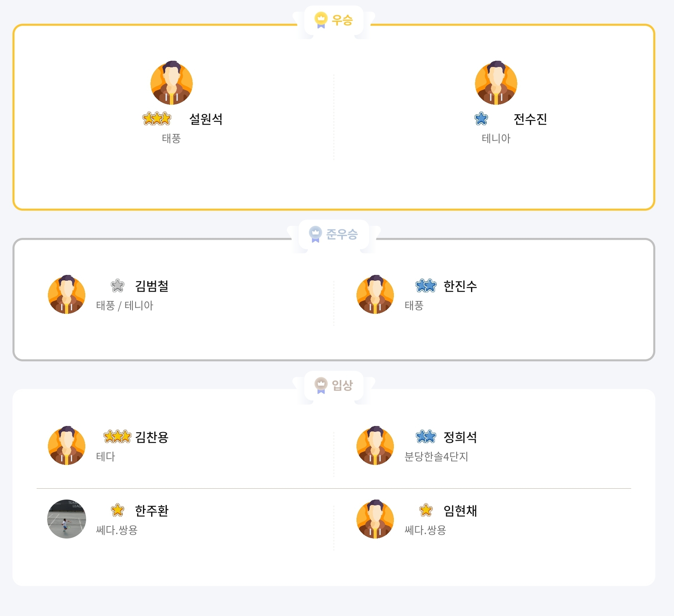Screen dimensions: 674x616
Task: Click the three gold stars beside 김찬용
Action: 117,436
